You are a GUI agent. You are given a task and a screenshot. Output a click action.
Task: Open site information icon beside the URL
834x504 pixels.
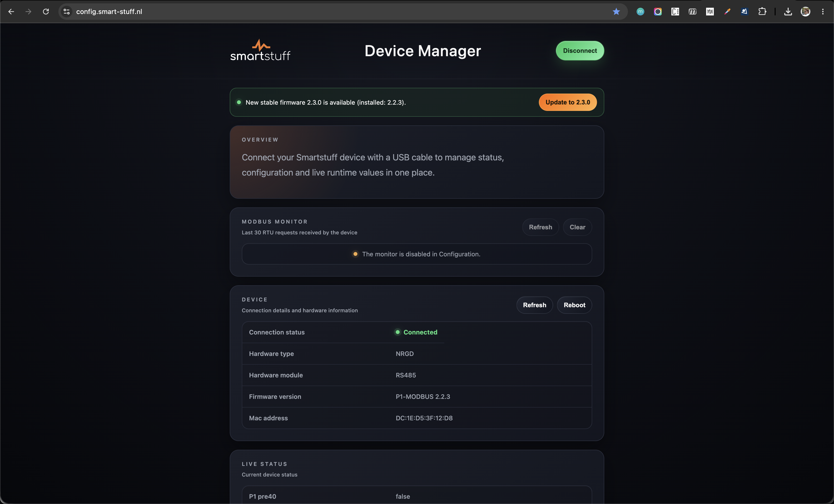[67, 12]
